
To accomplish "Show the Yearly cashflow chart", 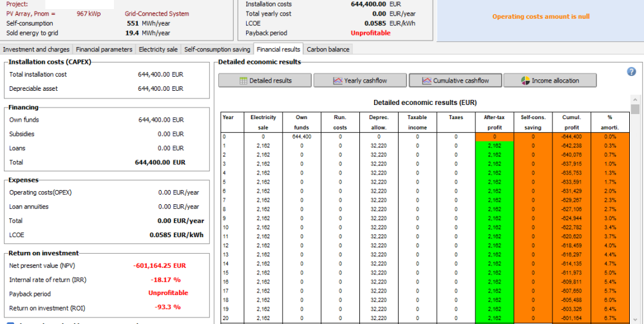I will [x=359, y=81].
